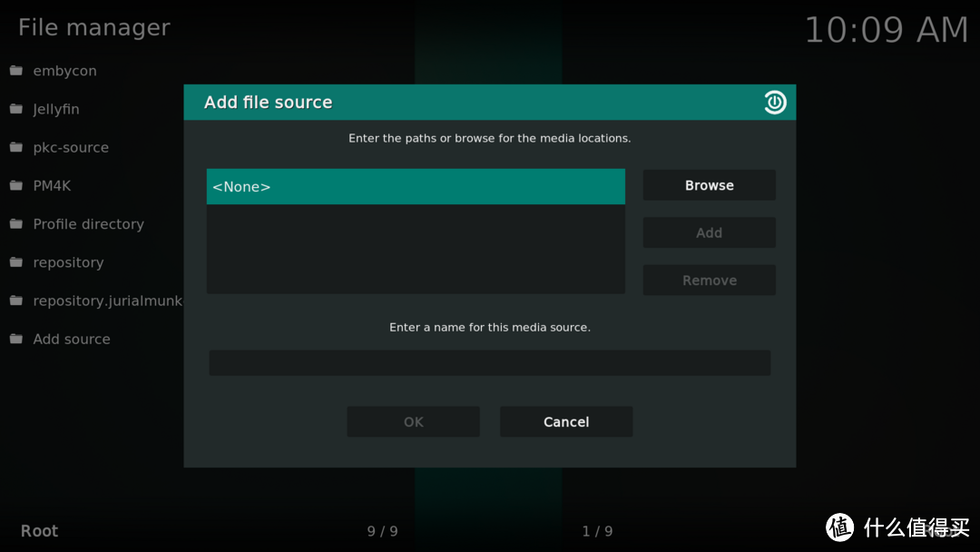Open the Profile directory entry
Image resolution: width=980 pixels, height=552 pixels.
point(88,224)
